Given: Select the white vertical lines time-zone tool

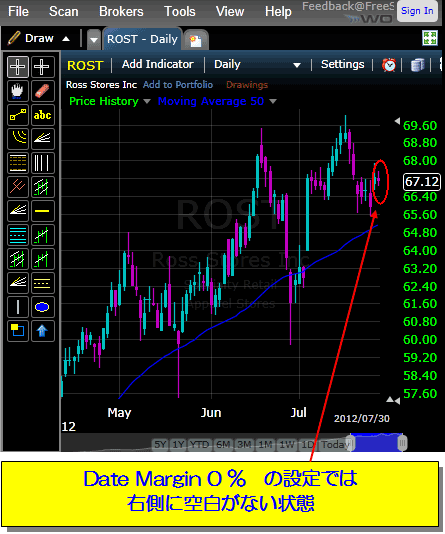Looking at the screenshot, I should [42, 163].
